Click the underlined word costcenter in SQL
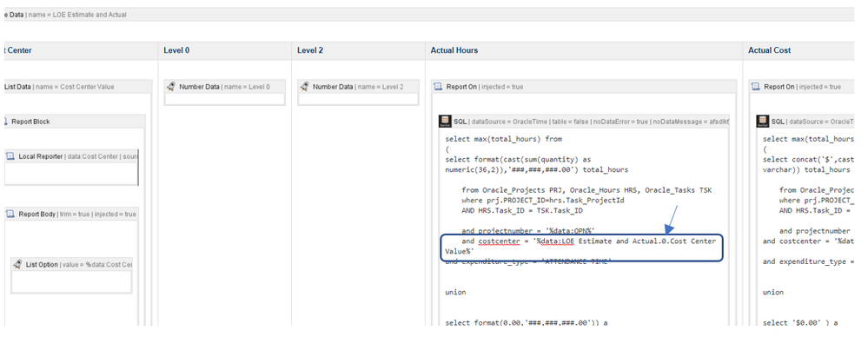Viewport: 868px width, 337px height. (x=500, y=241)
